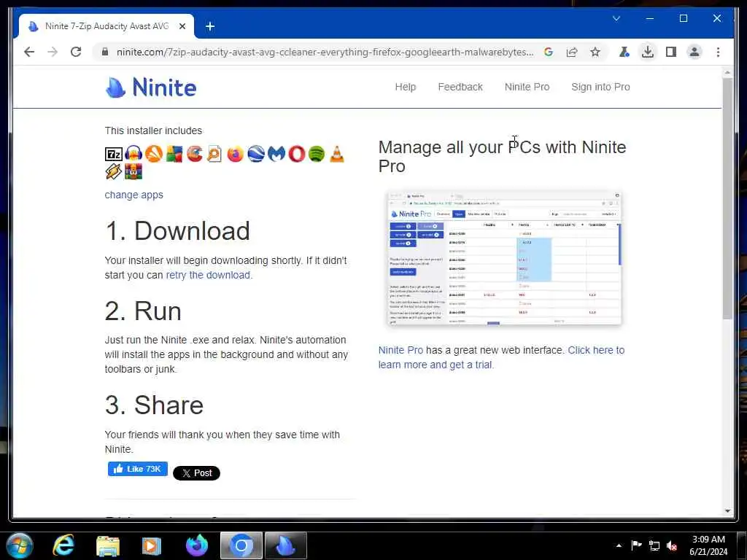Click the change apps link
The width and height of the screenshot is (747, 560).
click(134, 195)
